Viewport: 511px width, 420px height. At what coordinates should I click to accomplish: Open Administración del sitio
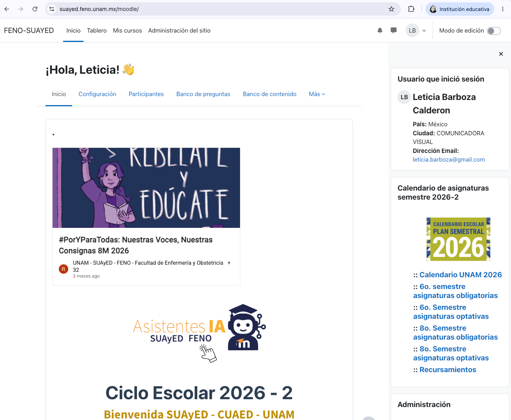[x=179, y=31]
